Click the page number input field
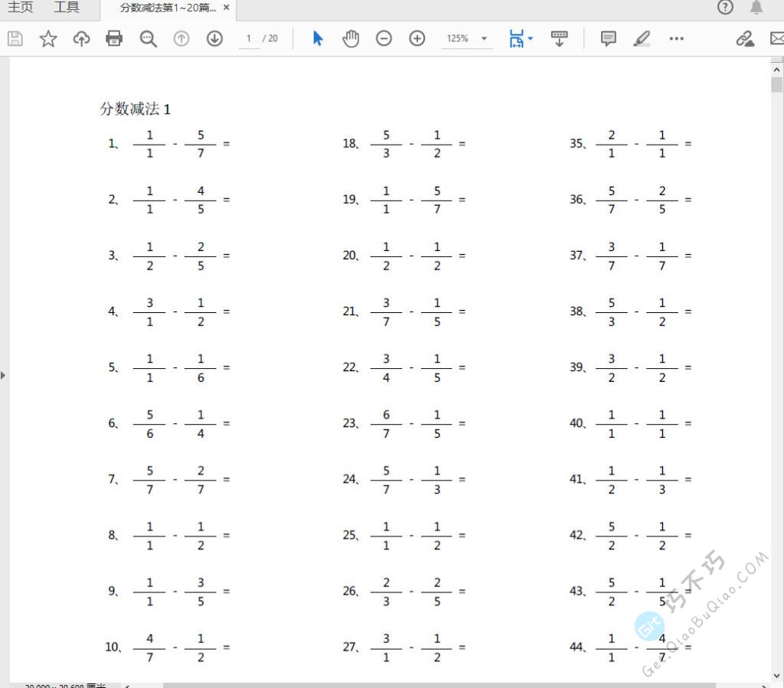Image resolution: width=784 pixels, height=688 pixels. pyautogui.click(x=249, y=39)
